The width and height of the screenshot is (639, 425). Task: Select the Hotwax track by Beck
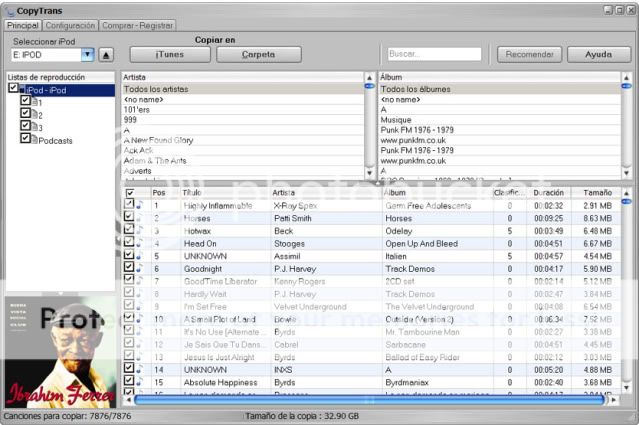point(372,231)
